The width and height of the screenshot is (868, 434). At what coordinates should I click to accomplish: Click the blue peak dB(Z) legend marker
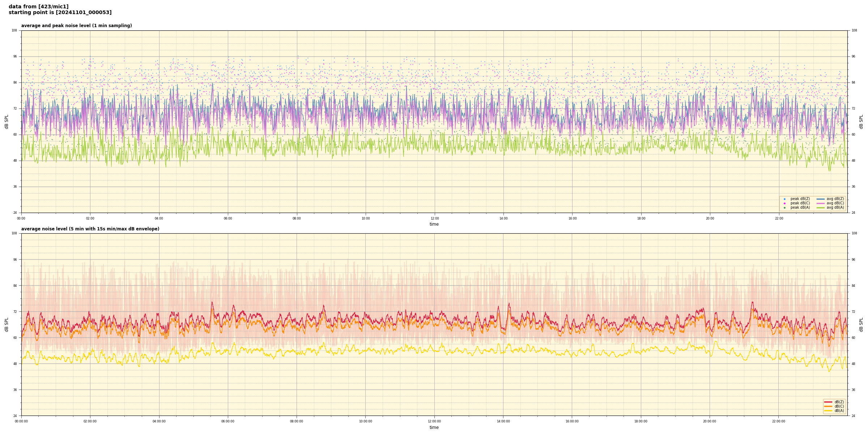(x=784, y=199)
